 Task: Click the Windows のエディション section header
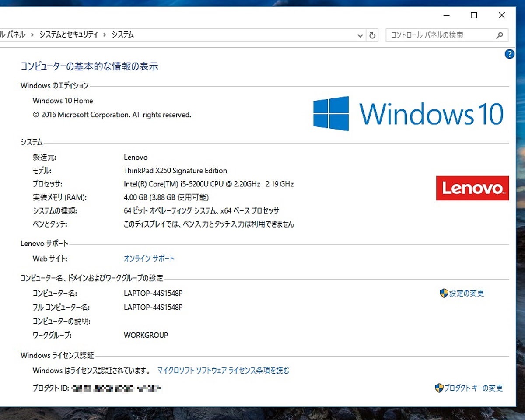(54, 85)
